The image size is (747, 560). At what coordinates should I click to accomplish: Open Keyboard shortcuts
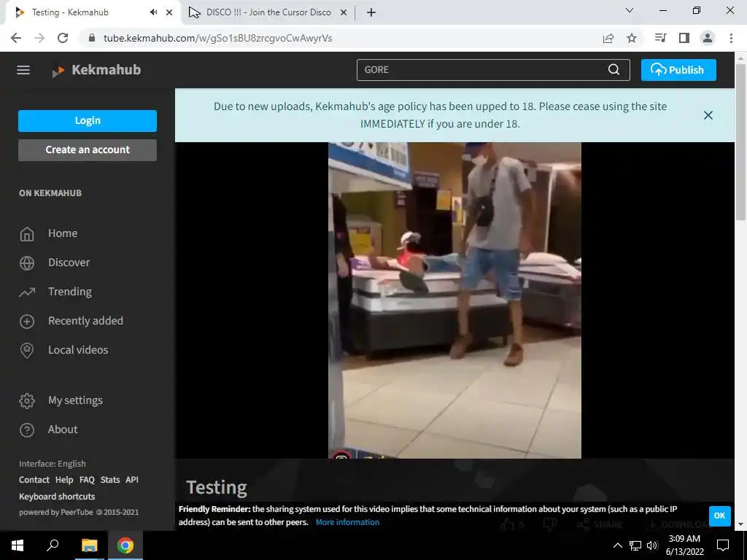coord(57,497)
